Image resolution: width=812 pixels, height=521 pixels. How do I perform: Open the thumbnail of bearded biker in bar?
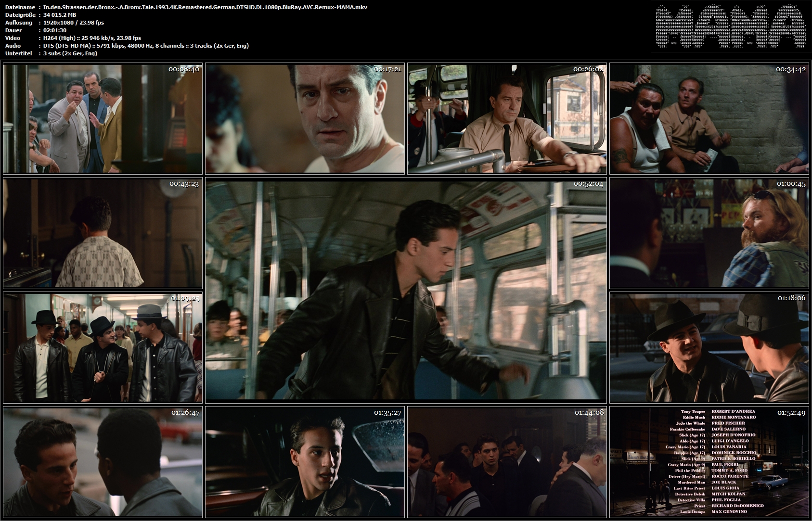709,233
